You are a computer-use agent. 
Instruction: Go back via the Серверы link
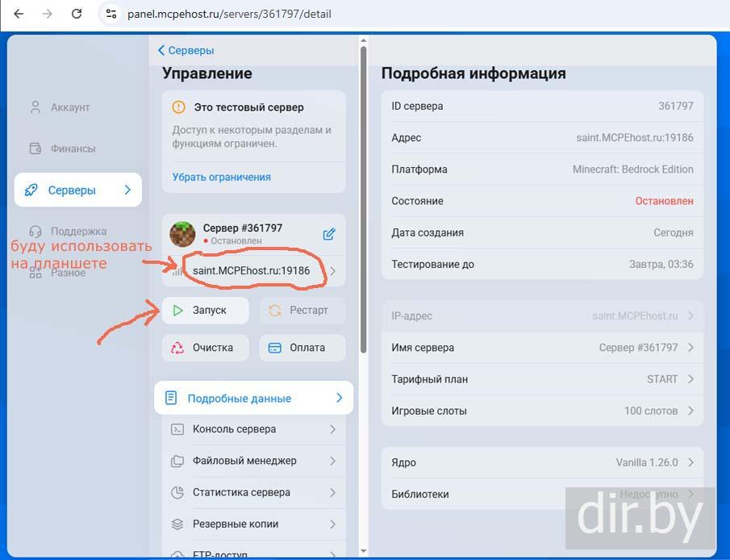(x=186, y=50)
